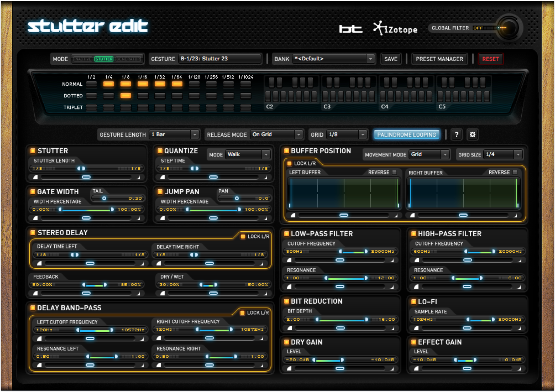Click ramp-up curve icon under High-Pass Resonance
This screenshot has width=555, height=392.
417,287
